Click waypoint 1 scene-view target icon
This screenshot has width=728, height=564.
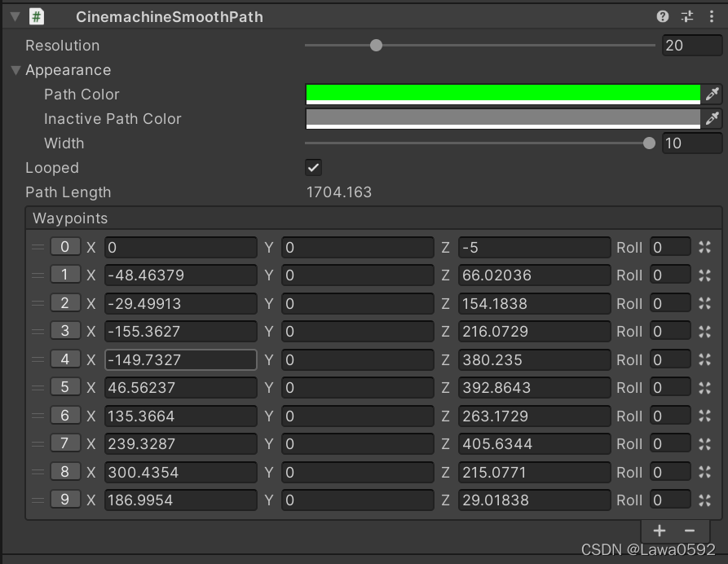tap(705, 275)
